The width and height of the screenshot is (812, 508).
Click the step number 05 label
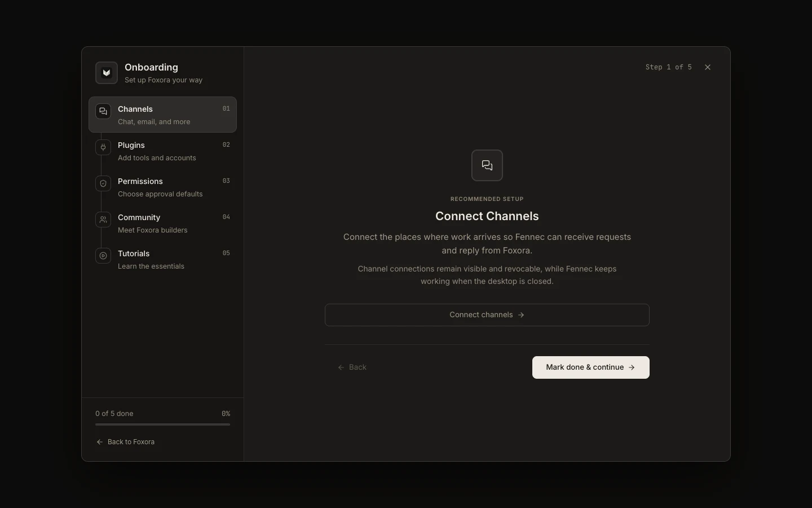click(x=226, y=253)
